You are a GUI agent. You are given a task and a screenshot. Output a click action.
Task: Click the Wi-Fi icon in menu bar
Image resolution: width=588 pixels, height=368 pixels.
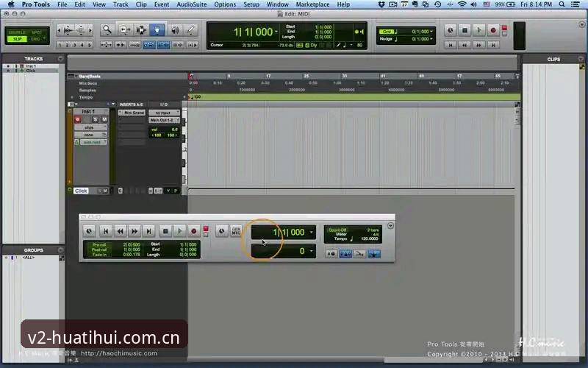pos(462,4)
